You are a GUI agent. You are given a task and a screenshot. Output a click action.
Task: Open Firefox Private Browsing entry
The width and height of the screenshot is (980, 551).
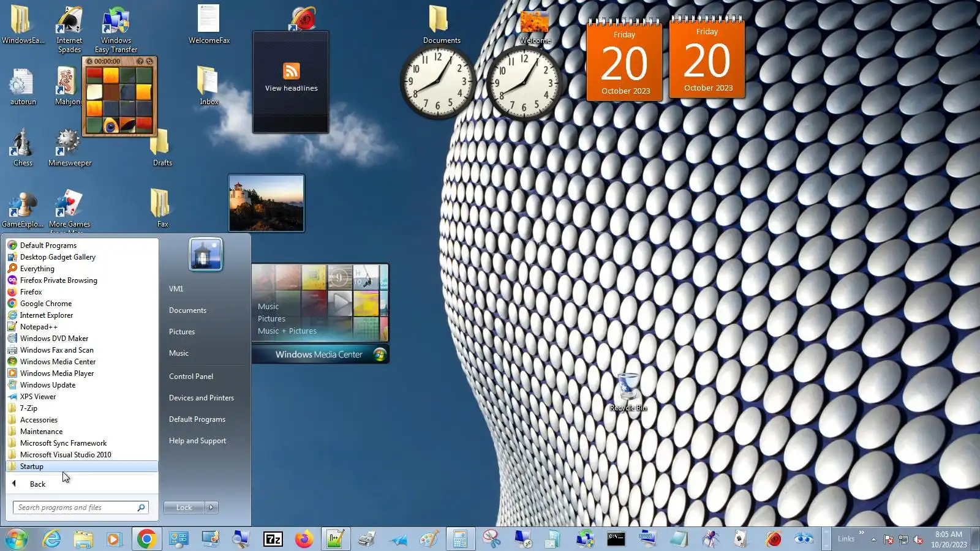(x=82, y=280)
